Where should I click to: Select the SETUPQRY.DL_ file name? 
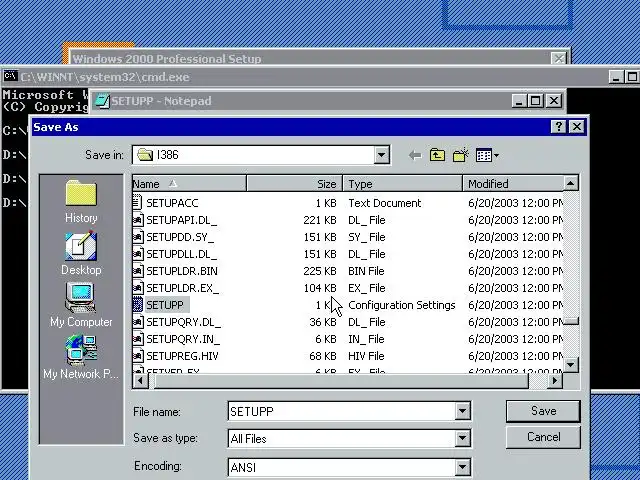click(183, 322)
